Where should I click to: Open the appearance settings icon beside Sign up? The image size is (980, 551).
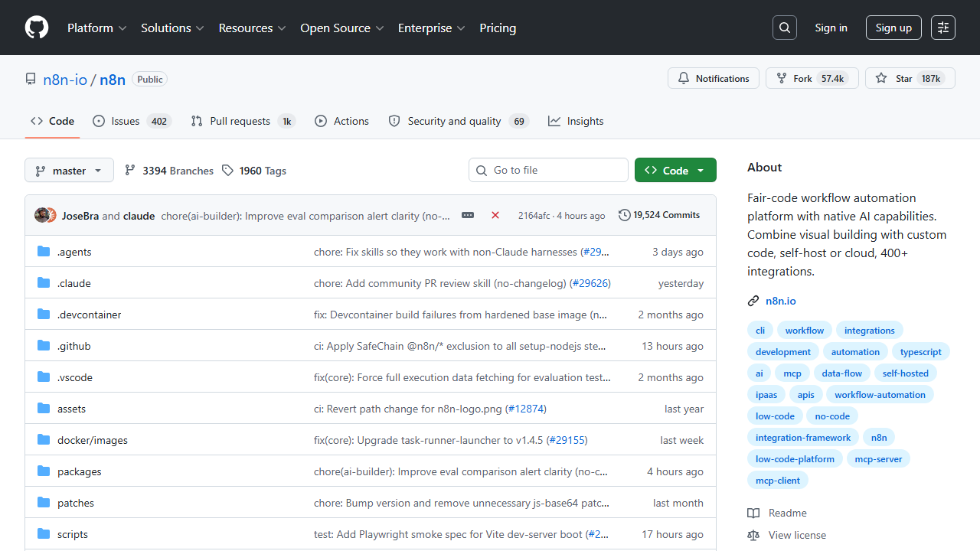click(x=943, y=28)
